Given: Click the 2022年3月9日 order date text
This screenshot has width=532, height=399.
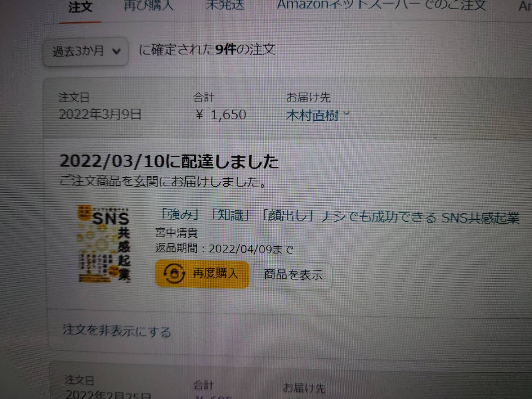Looking at the screenshot, I should [100, 115].
